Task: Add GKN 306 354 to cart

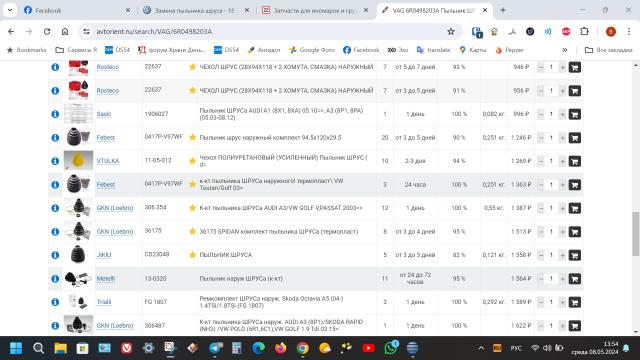Action: (x=575, y=208)
